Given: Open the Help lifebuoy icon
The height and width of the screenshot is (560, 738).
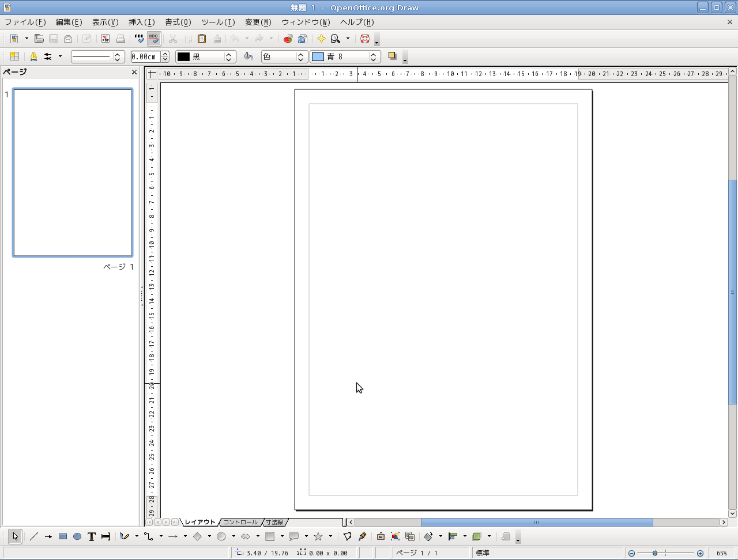Looking at the screenshot, I should [x=364, y=39].
